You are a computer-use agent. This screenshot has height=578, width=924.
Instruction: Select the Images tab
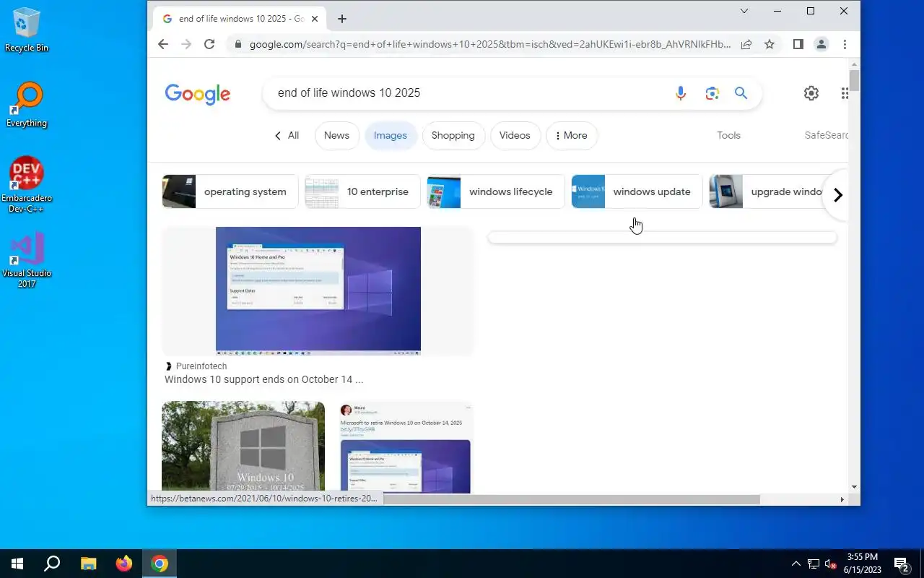tap(391, 135)
